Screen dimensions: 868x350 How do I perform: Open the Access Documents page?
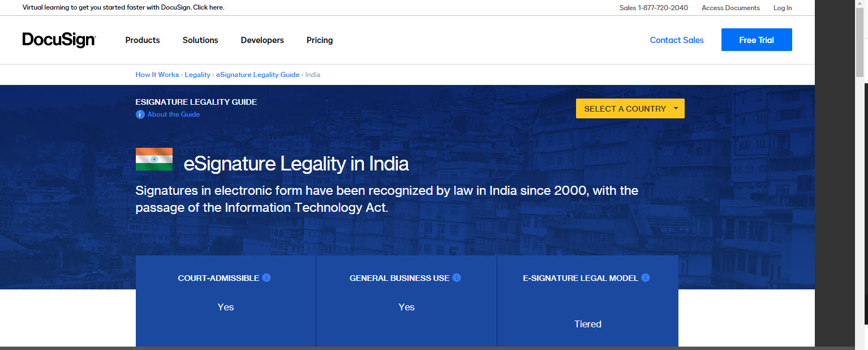[731, 7]
